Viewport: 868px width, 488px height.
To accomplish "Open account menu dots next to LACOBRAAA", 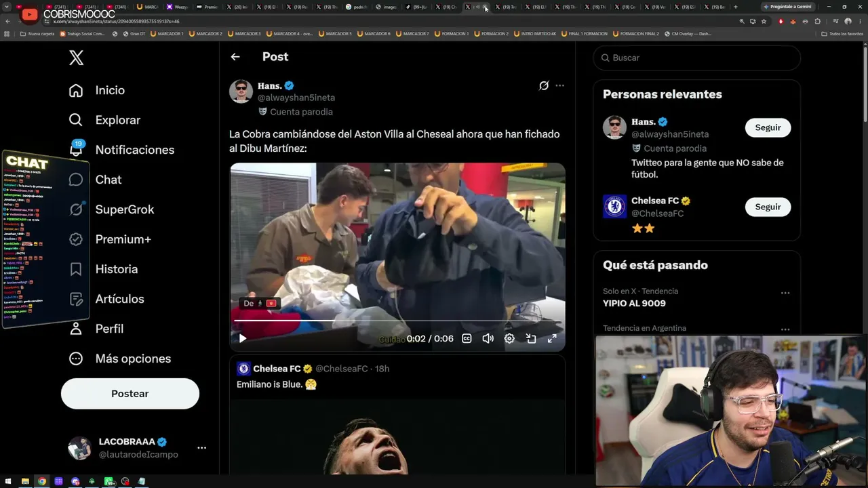I will [x=201, y=448].
